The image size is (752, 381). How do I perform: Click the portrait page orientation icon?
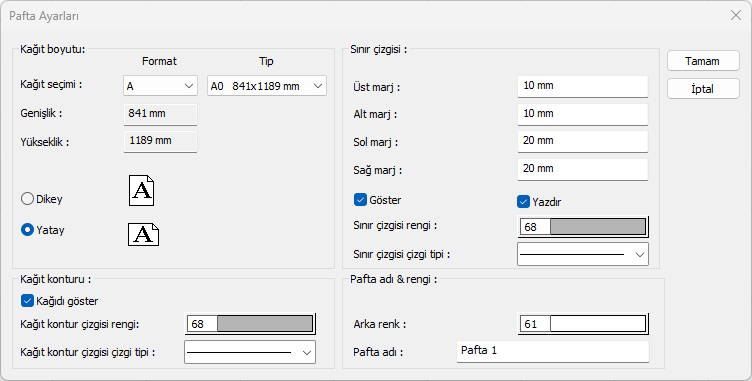point(141,190)
